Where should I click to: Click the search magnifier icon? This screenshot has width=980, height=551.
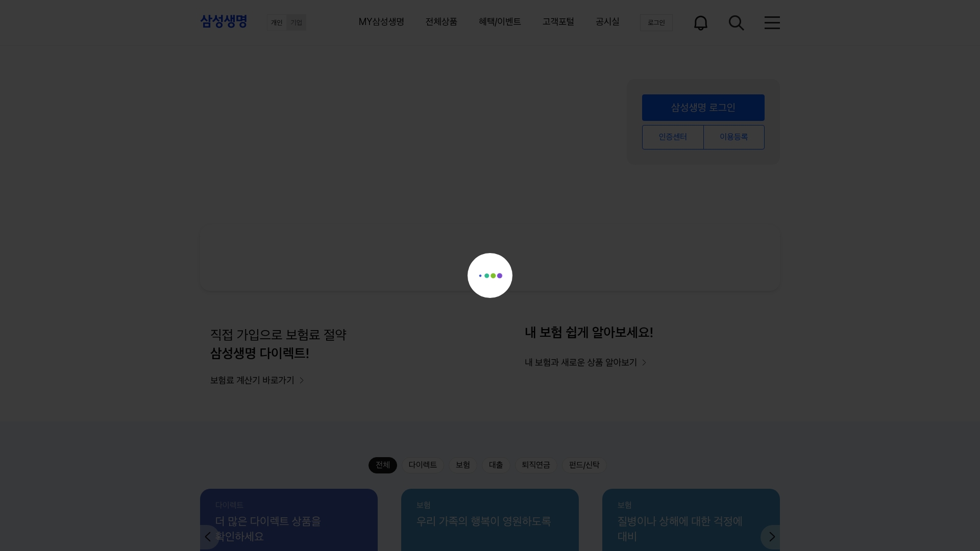(x=737, y=22)
